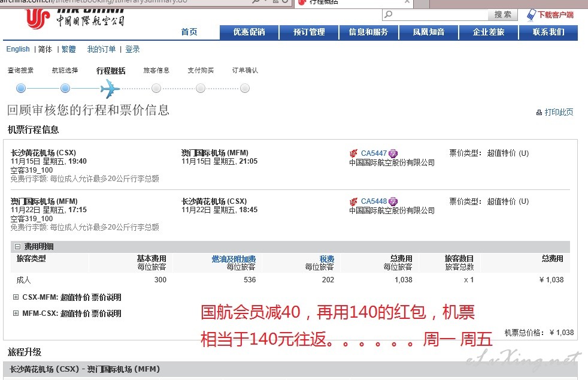Click departure time 11月15日 星期五, 19:40
The height and width of the screenshot is (380, 588).
click(x=49, y=161)
